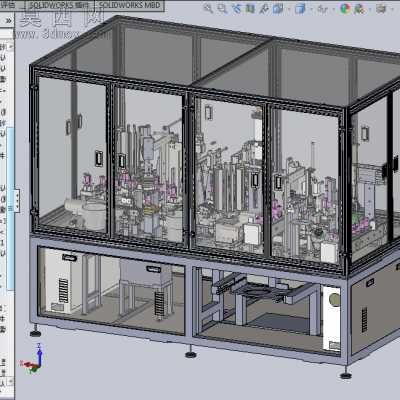Image resolution: width=400 pixels, height=400 pixels.
Task: Go back to Previous View
Action: pos(236,8)
